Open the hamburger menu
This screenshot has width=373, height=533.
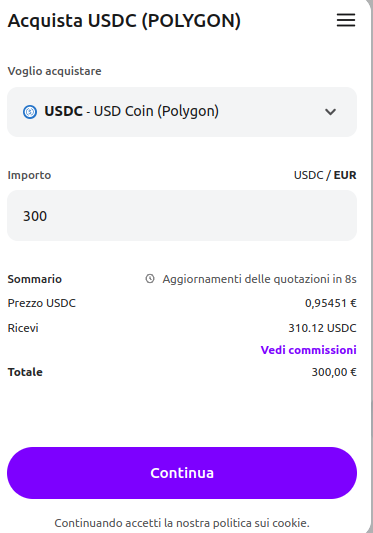pos(346,20)
